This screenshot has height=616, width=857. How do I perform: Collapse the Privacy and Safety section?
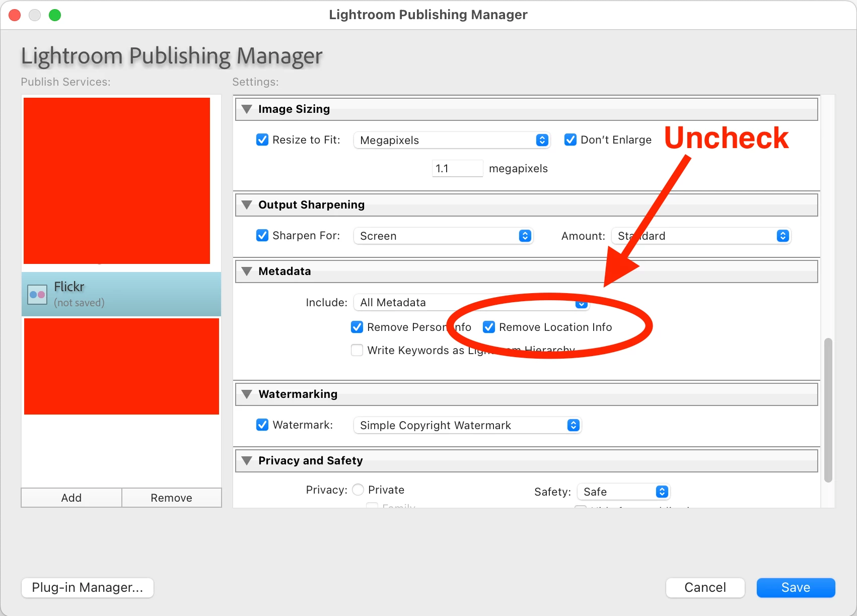coord(247,460)
